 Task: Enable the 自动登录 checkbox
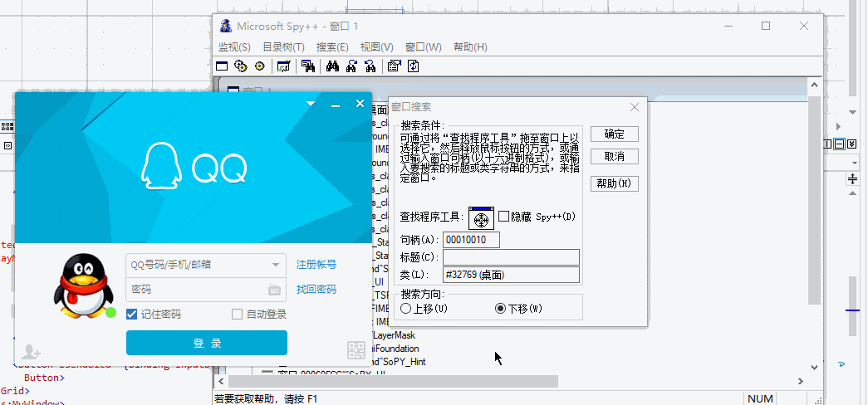coord(237,315)
